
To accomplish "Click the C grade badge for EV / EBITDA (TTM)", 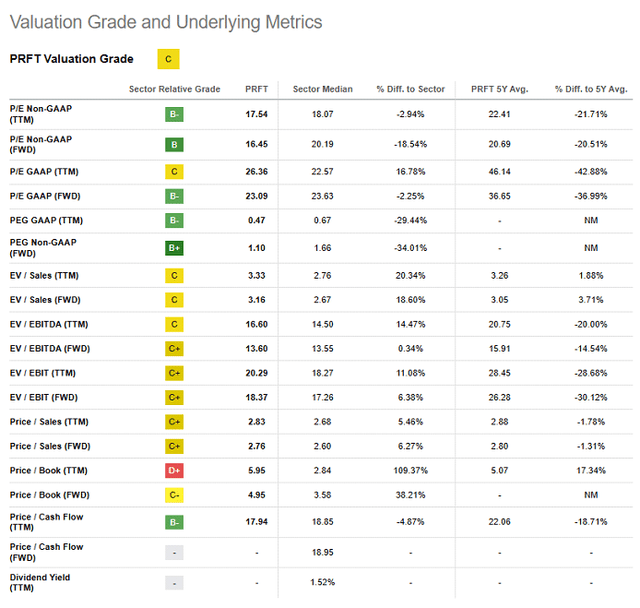I will (x=174, y=324).
